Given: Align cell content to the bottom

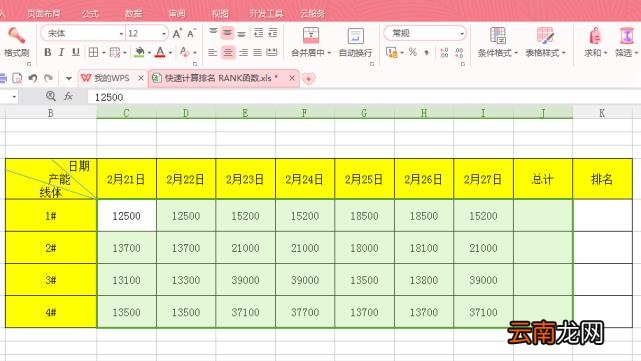Looking at the screenshot, I should (x=242, y=33).
